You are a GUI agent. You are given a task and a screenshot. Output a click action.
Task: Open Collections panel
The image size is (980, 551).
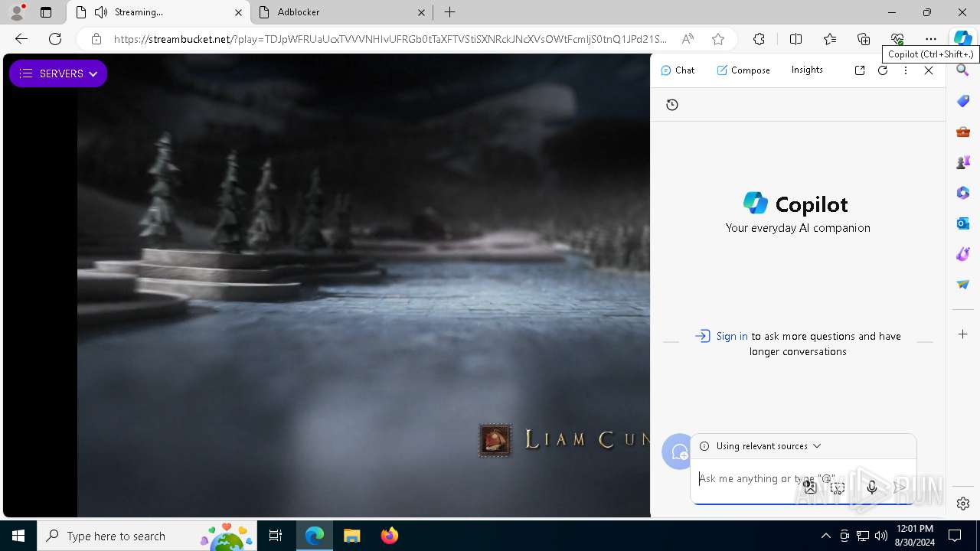864,39
